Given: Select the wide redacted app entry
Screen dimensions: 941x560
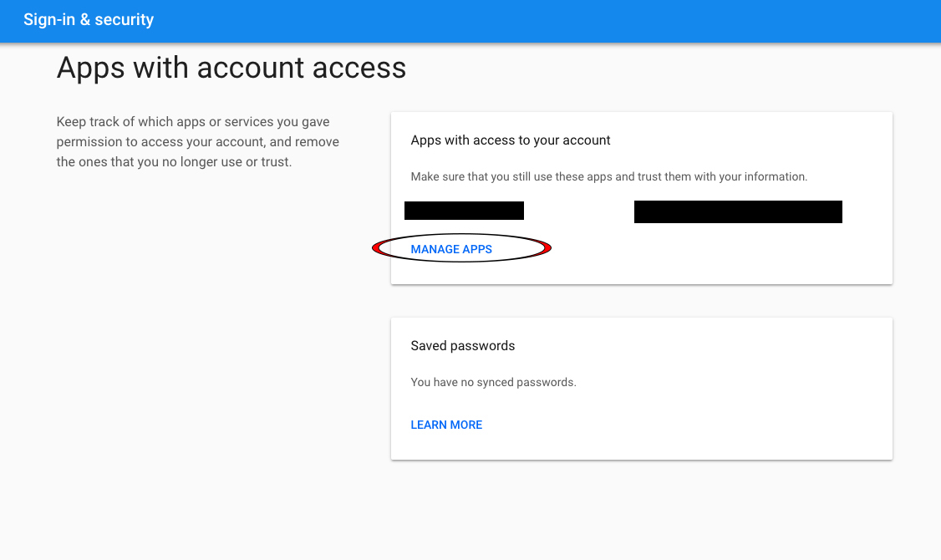Looking at the screenshot, I should [x=738, y=211].
